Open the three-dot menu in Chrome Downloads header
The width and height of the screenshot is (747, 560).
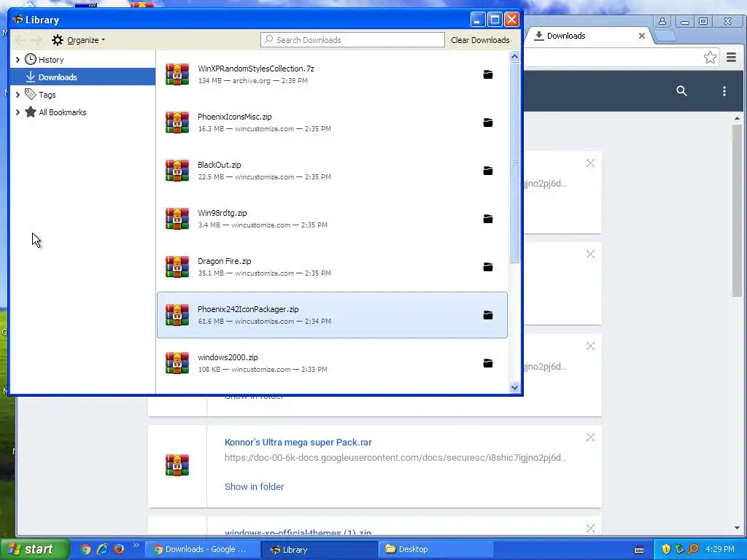724,91
